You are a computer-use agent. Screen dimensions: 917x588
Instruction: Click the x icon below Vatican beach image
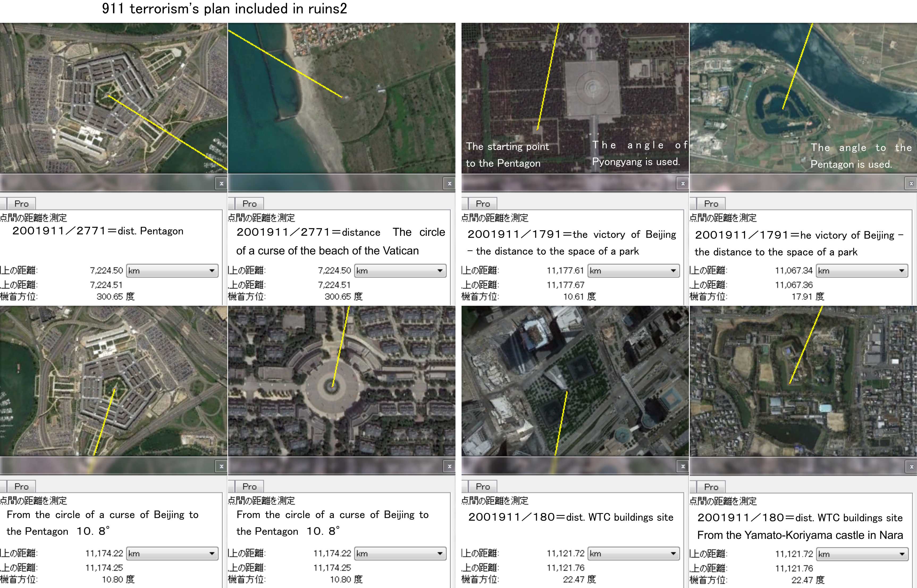click(x=449, y=184)
